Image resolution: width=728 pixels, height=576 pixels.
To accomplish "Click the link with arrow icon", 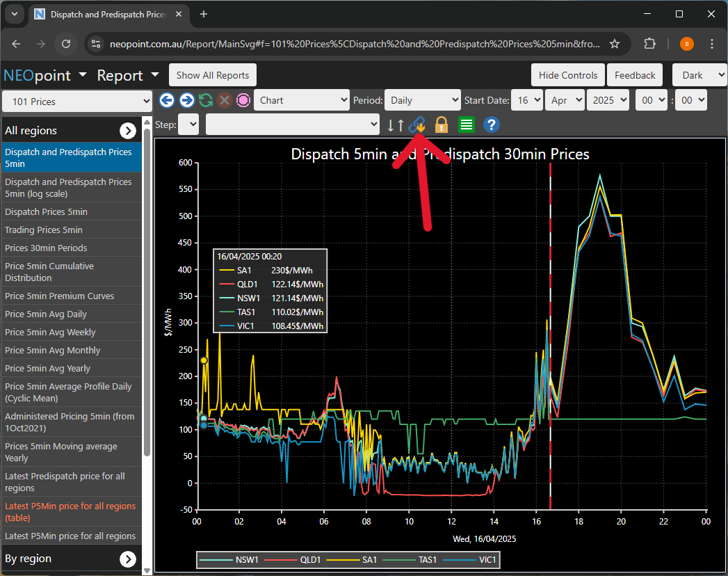I will point(417,125).
